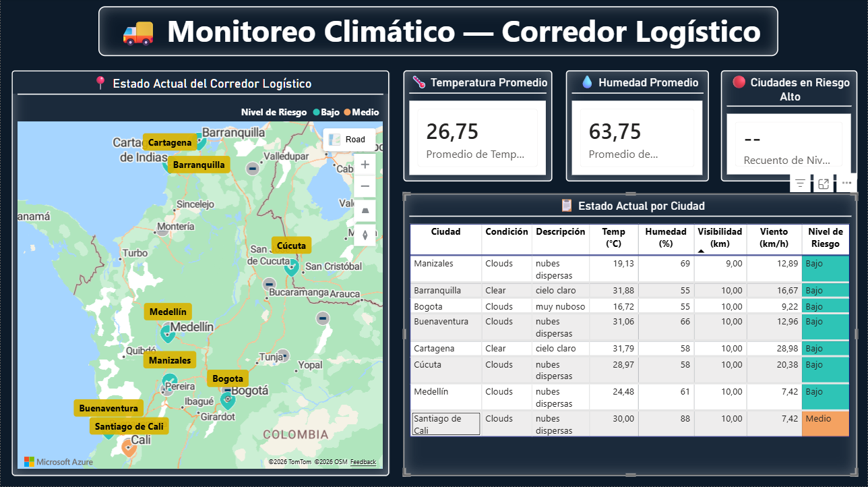Click the Barranquilla yellow map label

pyautogui.click(x=199, y=165)
